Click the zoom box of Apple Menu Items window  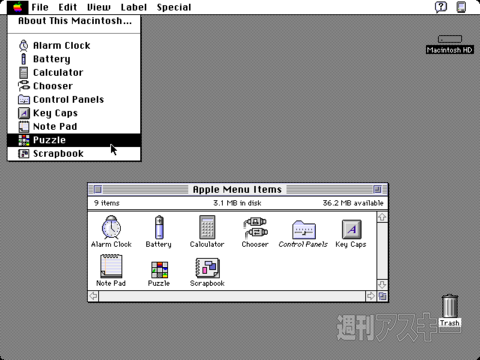click(x=377, y=189)
